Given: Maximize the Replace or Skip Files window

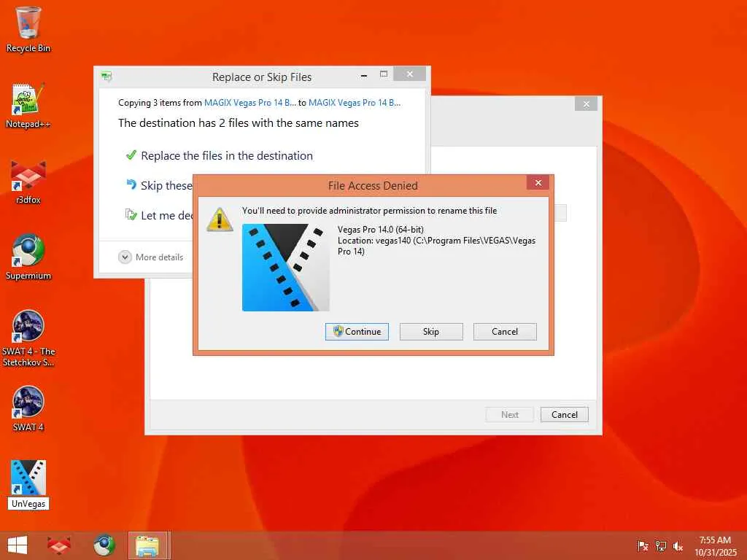Looking at the screenshot, I should point(384,74).
